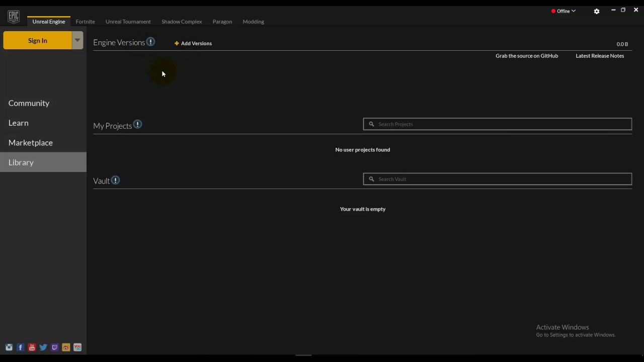Open the YouTube social link icon

click(x=32, y=347)
